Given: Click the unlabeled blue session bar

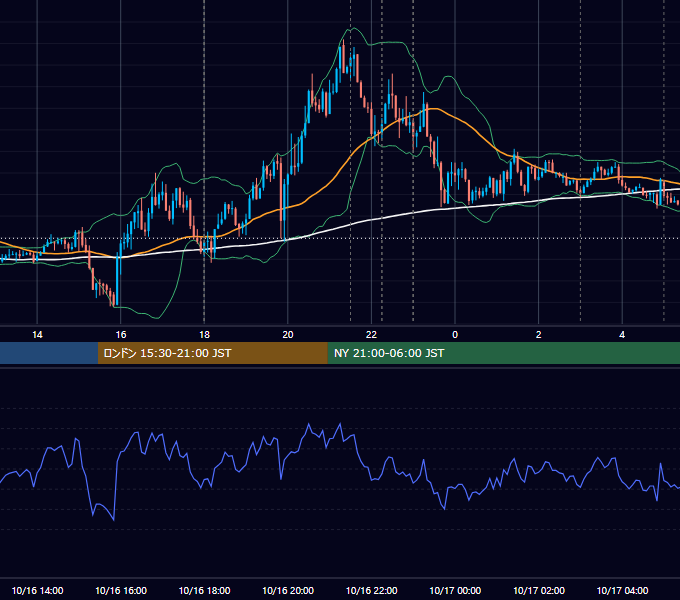Looking at the screenshot, I should [49, 353].
